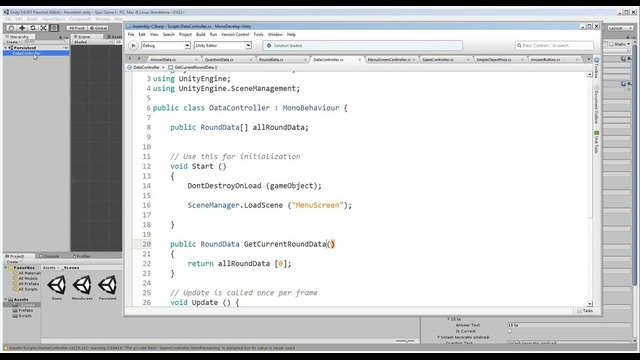Open the GetCurrentRoundData member breadcrumb
This screenshot has height=360, width=640.
tap(193, 67)
